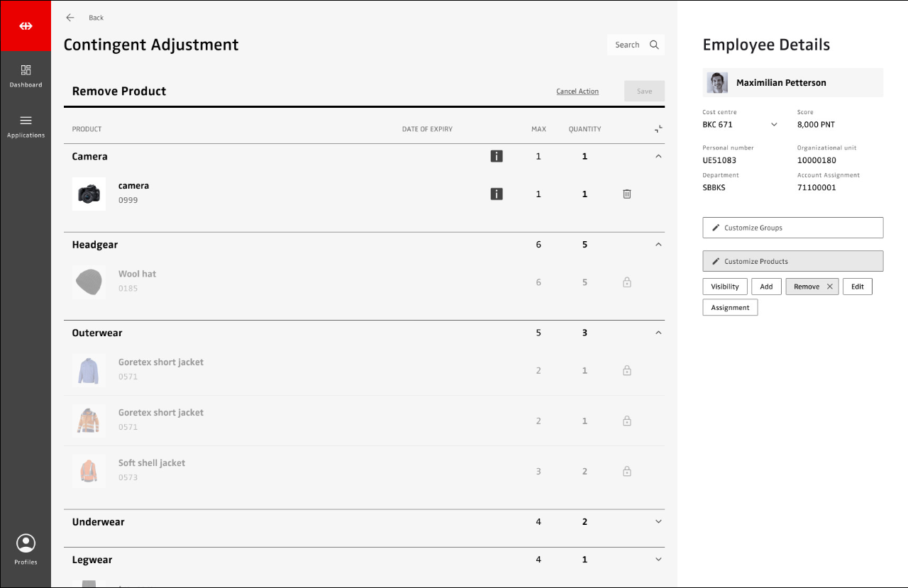Screen dimensions: 908x588
Task: Click the search magnifier icon
Action: (654, 45)
